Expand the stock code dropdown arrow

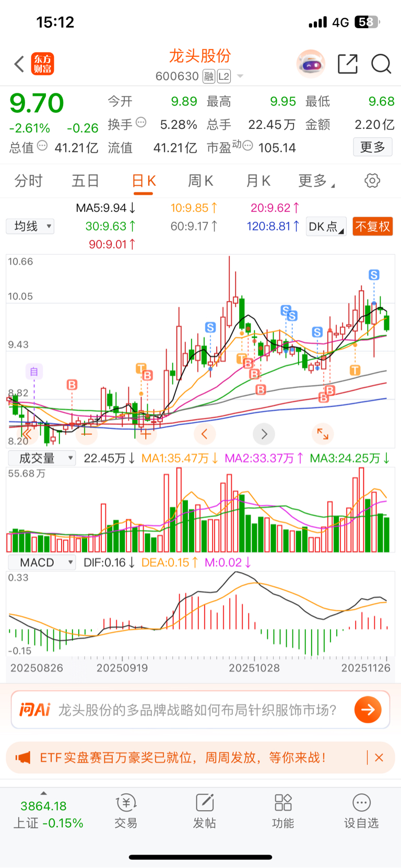point(240,76)
